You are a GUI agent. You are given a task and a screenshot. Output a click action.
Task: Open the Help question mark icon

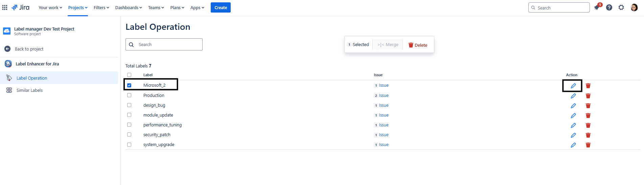tap(609, 7)
